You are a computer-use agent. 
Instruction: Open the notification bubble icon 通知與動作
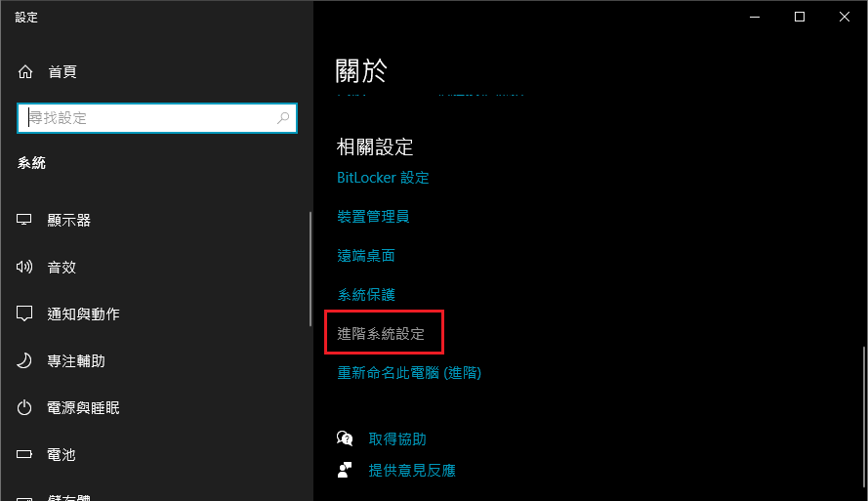tap(23, 313)
